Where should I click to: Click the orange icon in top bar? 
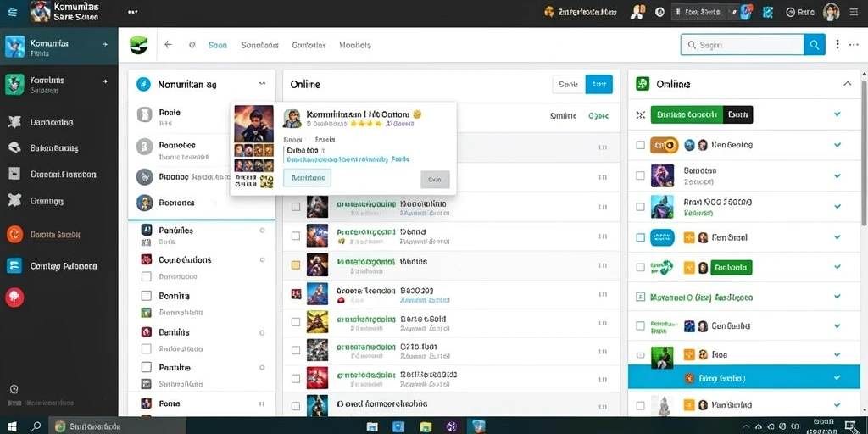(549, 12)
